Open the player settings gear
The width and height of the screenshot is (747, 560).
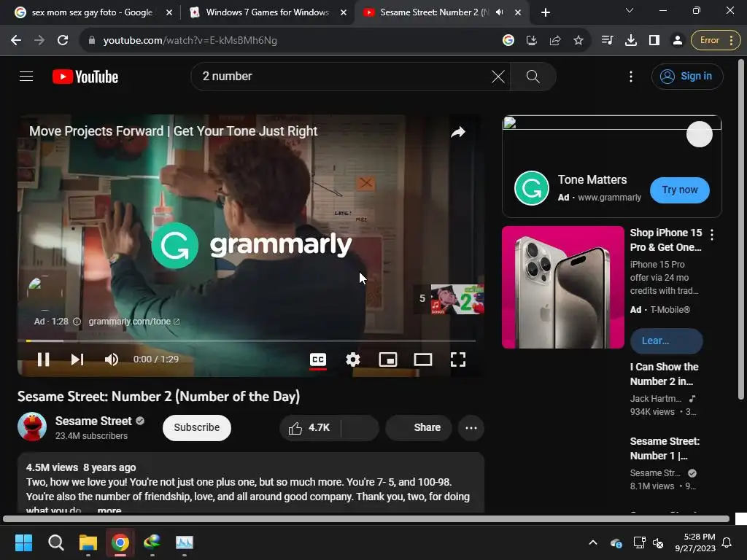353,359
